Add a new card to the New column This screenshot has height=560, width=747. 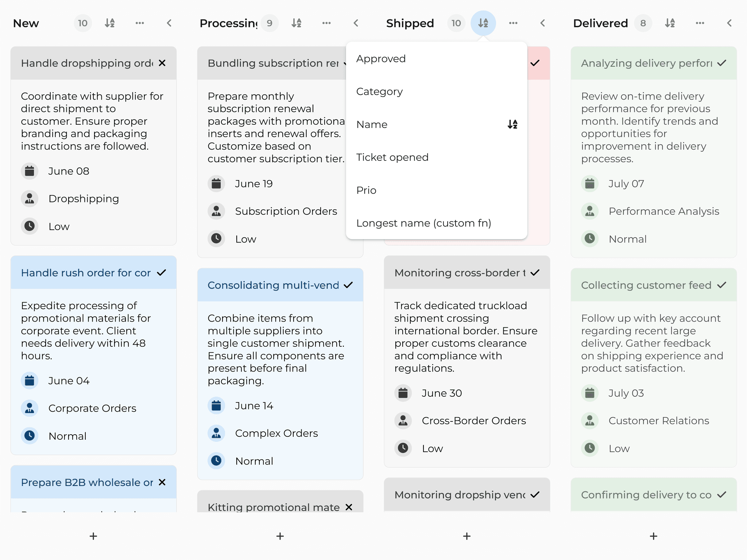(x=93, y=536)
